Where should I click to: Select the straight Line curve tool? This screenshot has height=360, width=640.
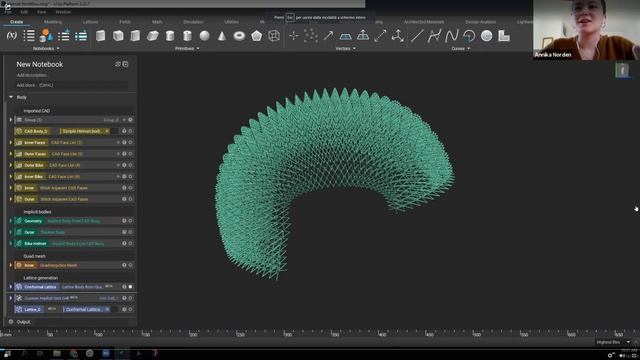point(417,36)
